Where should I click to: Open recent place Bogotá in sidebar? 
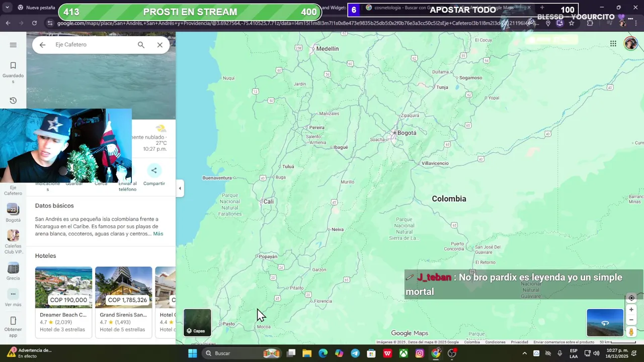13,213
